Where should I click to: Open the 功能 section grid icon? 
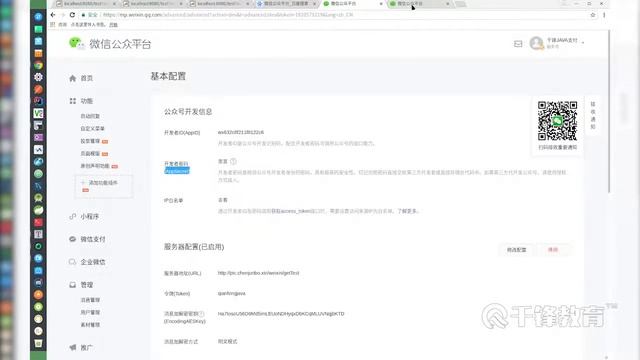73,101
